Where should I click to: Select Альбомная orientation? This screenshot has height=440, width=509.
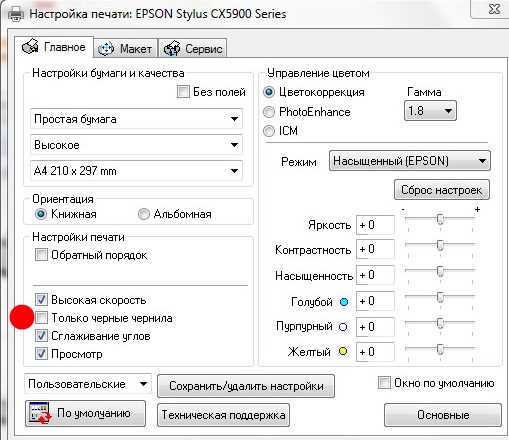[144, 214]
